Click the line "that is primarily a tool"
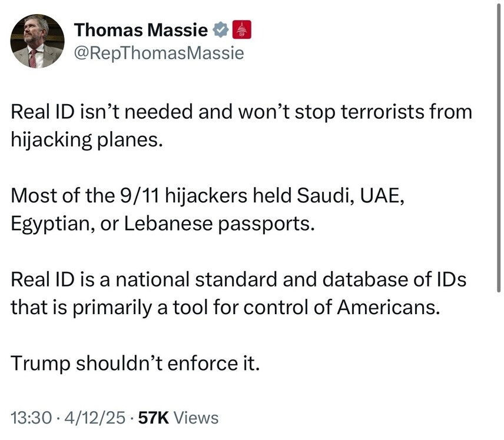Viewport: 504px width, 440px height. pyautogui.click(x=226, y=308)
